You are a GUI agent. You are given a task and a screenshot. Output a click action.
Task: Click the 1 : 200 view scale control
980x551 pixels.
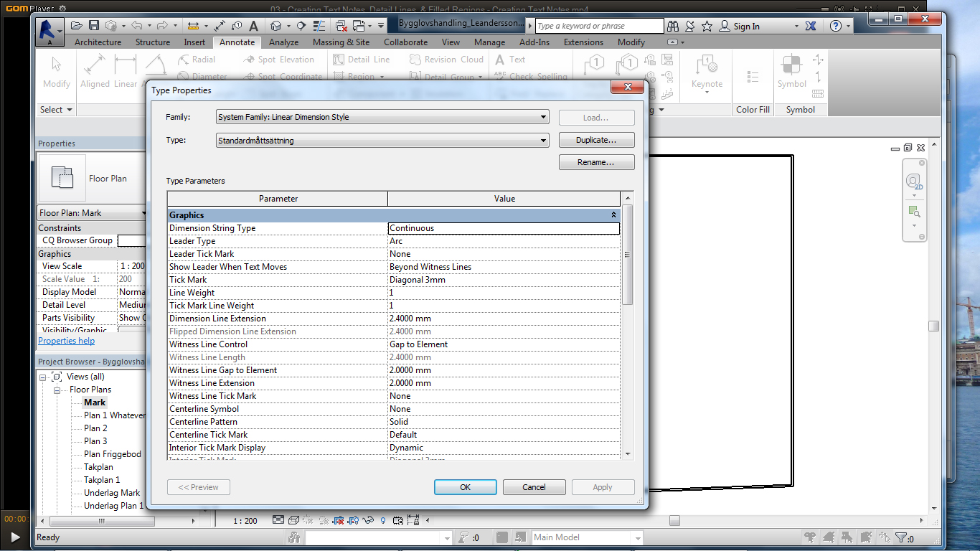coord(245,521)
